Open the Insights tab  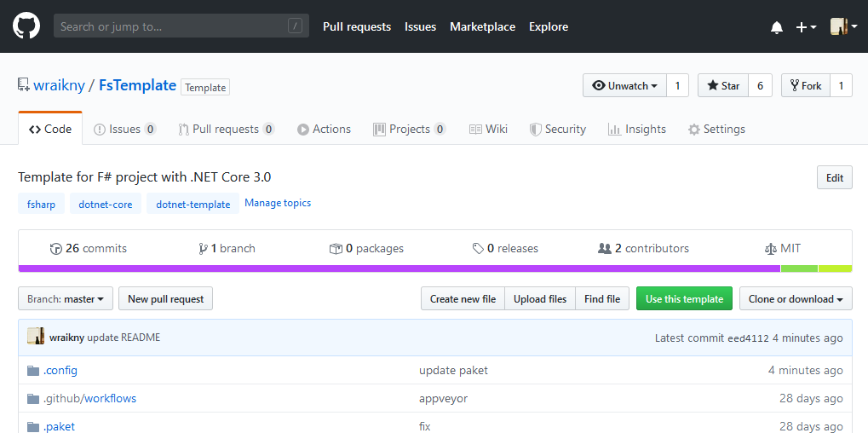(636, 129)
